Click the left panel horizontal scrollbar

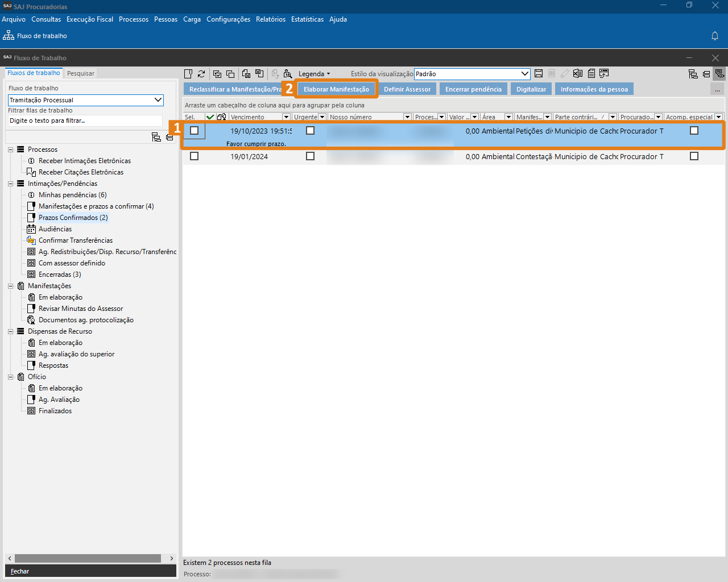point(88,559)
